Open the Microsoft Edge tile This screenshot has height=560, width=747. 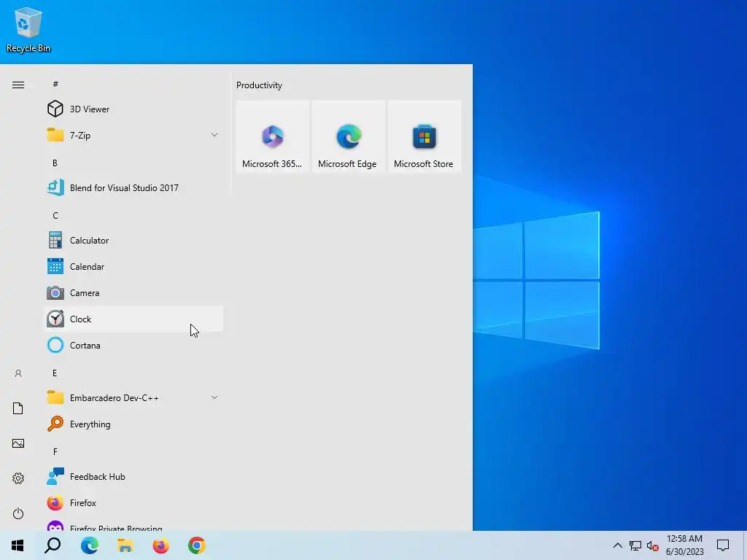tap(348, 136)
